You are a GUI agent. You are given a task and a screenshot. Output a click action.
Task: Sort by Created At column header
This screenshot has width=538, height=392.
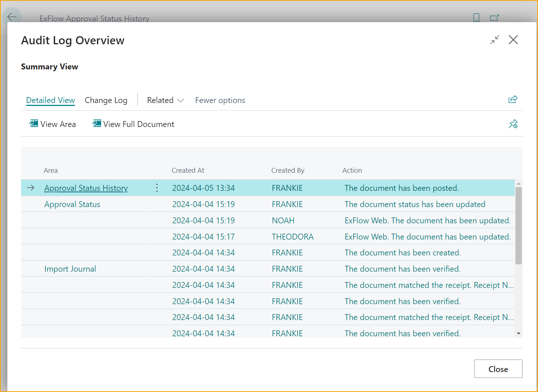pyautogui.click(x=188, y=171)
